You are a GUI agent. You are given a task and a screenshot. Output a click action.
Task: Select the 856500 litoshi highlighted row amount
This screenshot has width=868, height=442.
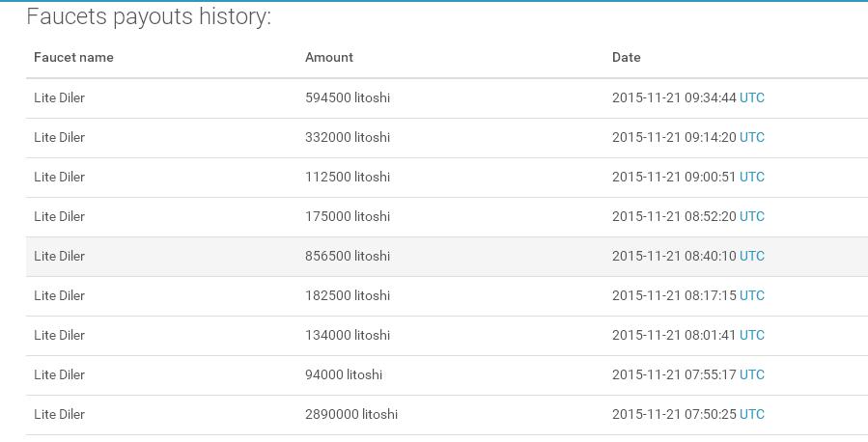pyautogui.click(x=348, y=256)
